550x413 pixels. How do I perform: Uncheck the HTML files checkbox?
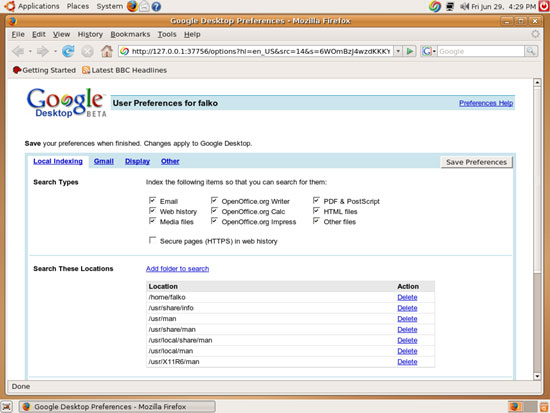(x=316, y=211)
